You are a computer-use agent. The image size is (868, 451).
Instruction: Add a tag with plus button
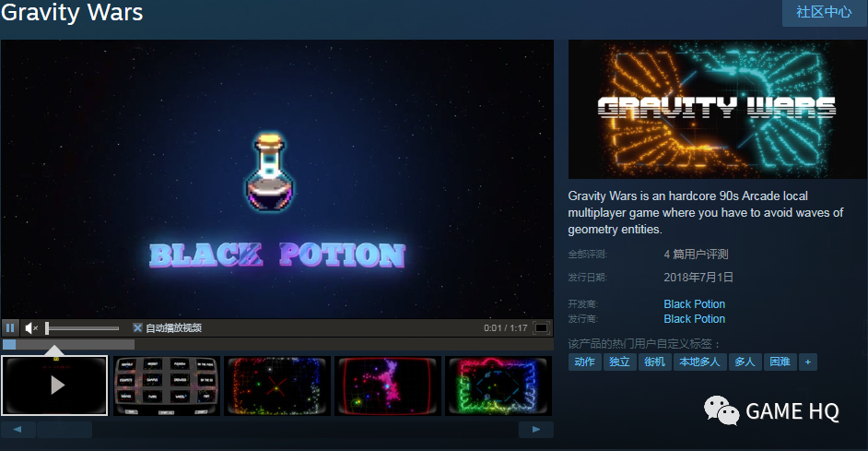(808, 362)
